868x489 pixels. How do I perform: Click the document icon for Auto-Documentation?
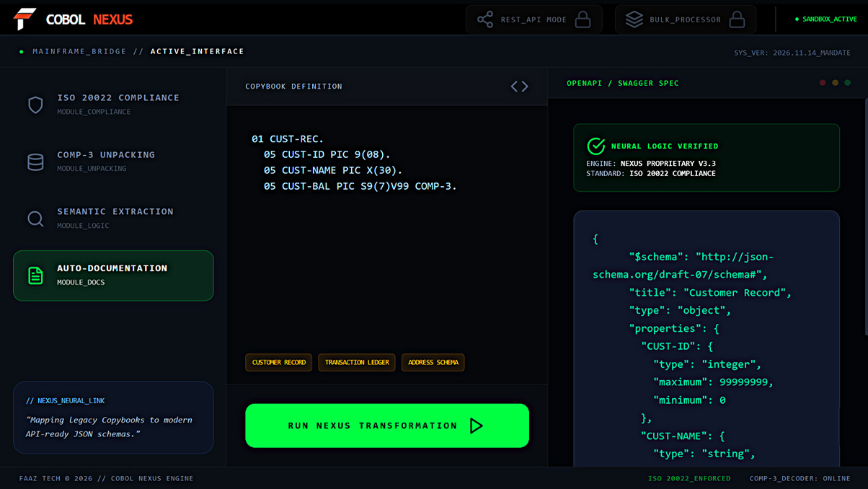(35, 276)
